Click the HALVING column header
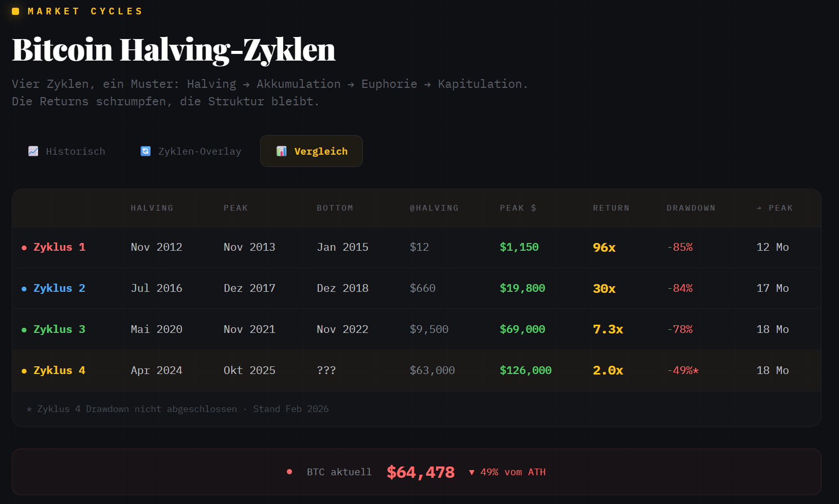Screen dimensions: 839x504 pos(152,208)
